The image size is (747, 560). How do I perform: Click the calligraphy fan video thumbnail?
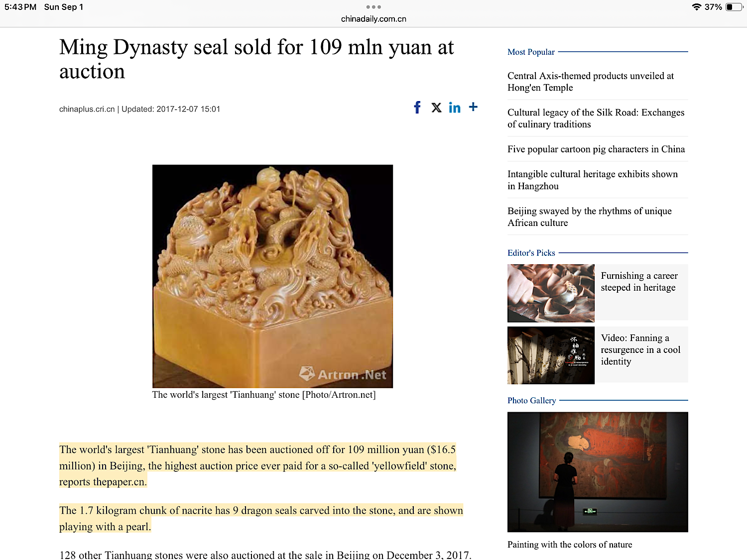(551, 355)
